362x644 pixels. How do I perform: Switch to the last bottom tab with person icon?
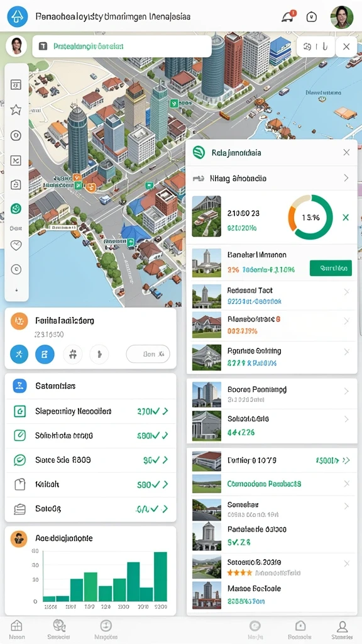click(x=342, y=630)
